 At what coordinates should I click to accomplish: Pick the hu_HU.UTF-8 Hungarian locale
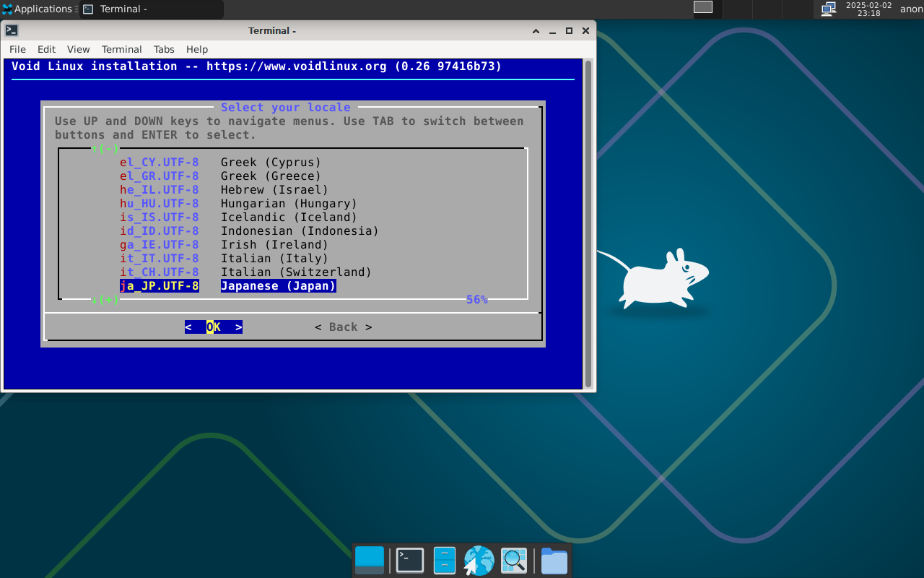point(239,204)
